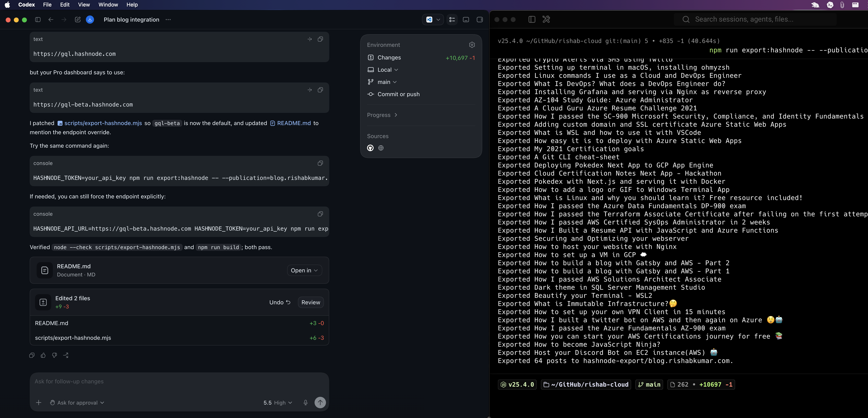
Task: Toggle the Codex sidebar panel icon
Action: click(x=38, y=20)
